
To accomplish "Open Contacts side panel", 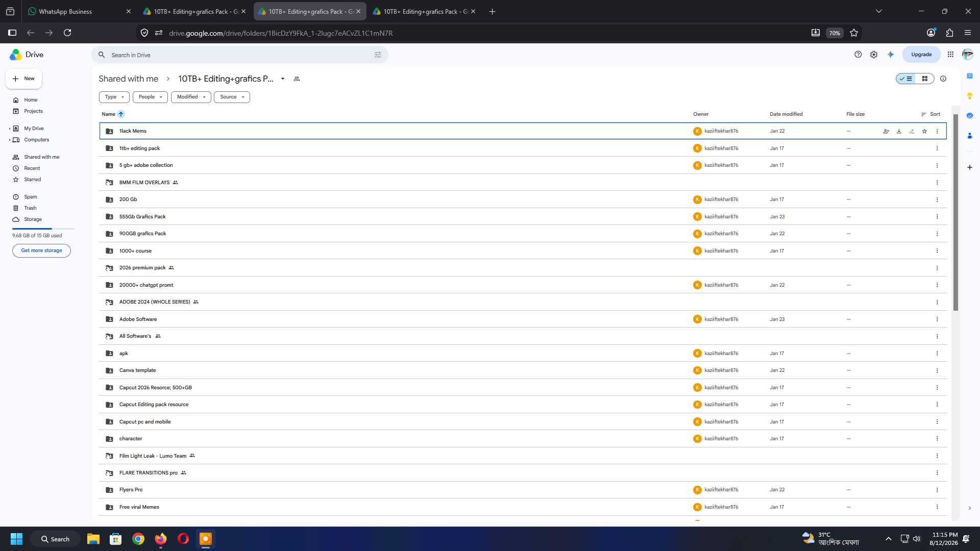I will tap(970, 136).
